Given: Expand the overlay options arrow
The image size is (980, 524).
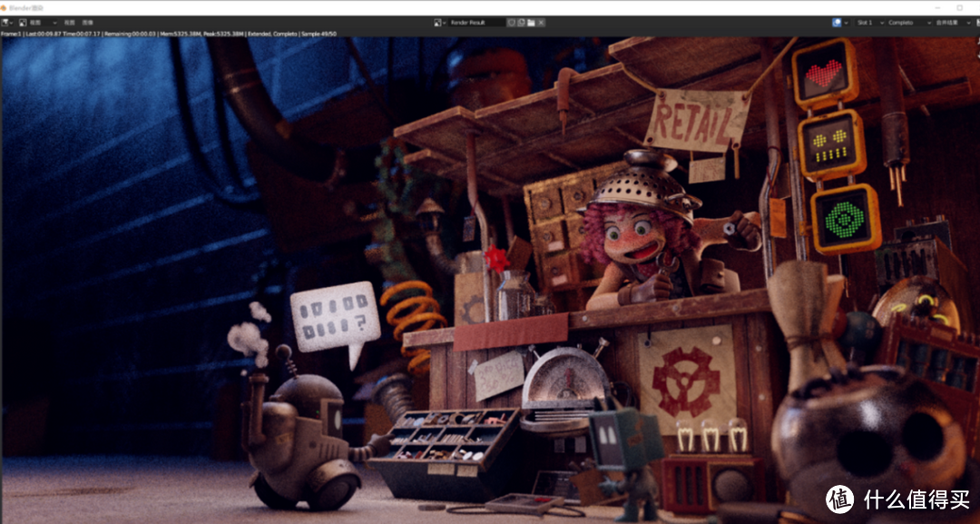Looking at the screenshot, I should coord(847,23).
